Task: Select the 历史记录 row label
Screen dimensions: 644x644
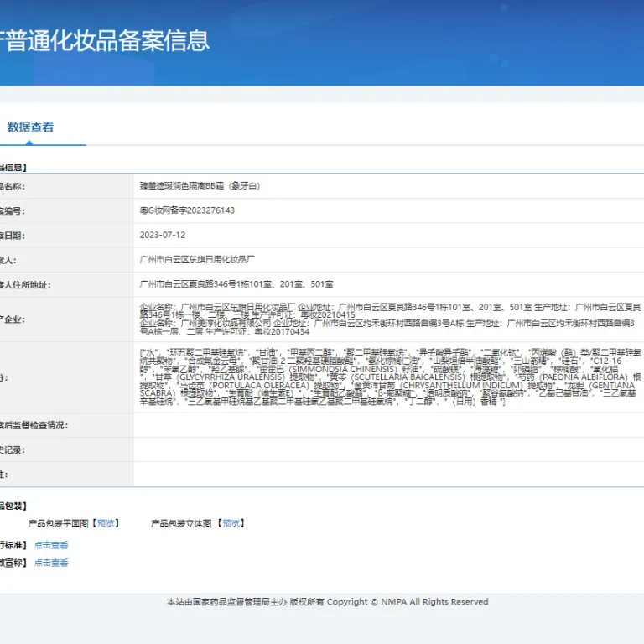Action: (x=13, y=450)
